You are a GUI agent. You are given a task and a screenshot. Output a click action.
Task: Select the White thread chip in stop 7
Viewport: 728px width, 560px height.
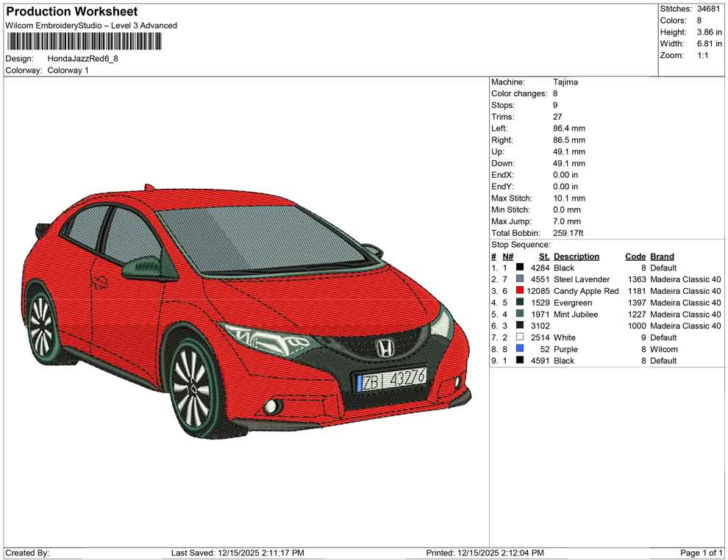[x=519, y=337]
